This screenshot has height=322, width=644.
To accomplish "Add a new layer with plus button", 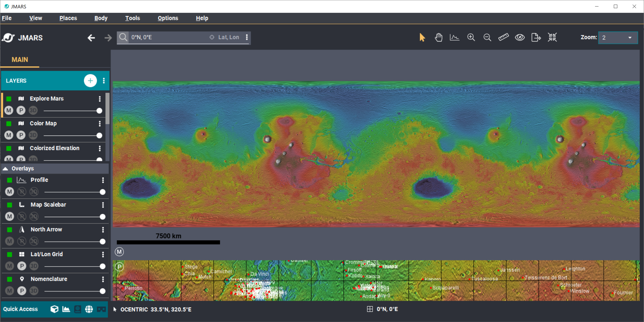I will tap(90, 81).
